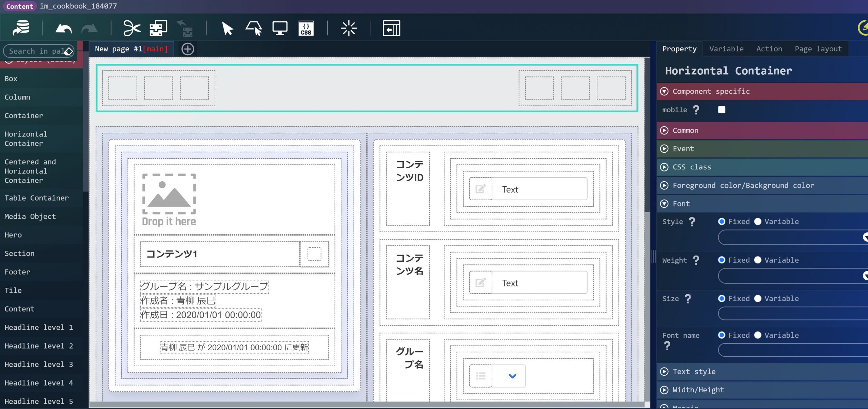Click the monitor preview icon

click(x=280, y=28)
